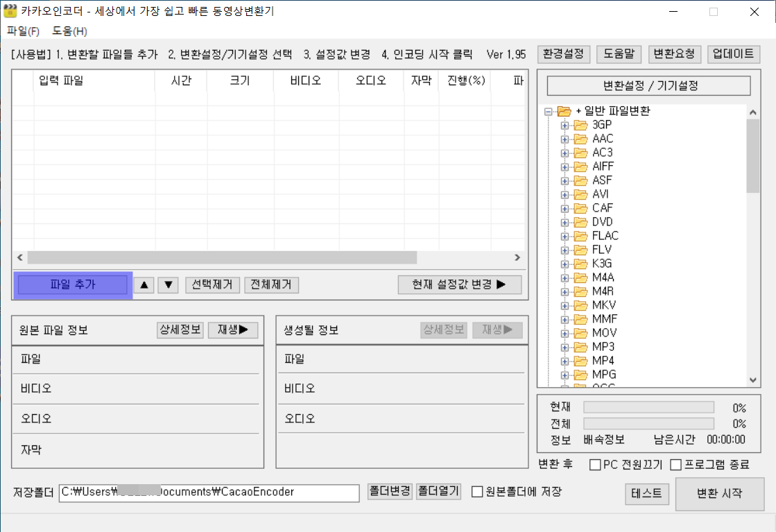The width and height of the screenshot is (776, 532).
Task: Click 폴더열기 button
Action: [x=438, y=491]
